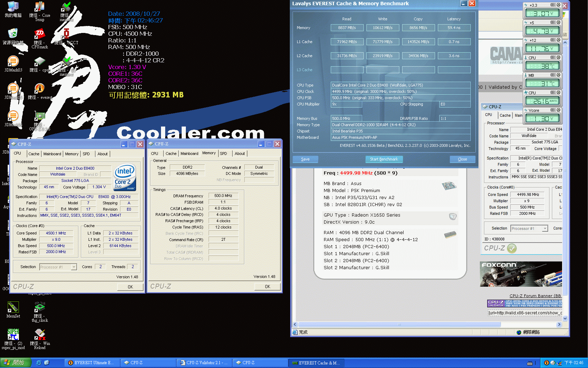Click the Command Rate value 2T
Screen dimensions: 588x368
coord(223,239)
